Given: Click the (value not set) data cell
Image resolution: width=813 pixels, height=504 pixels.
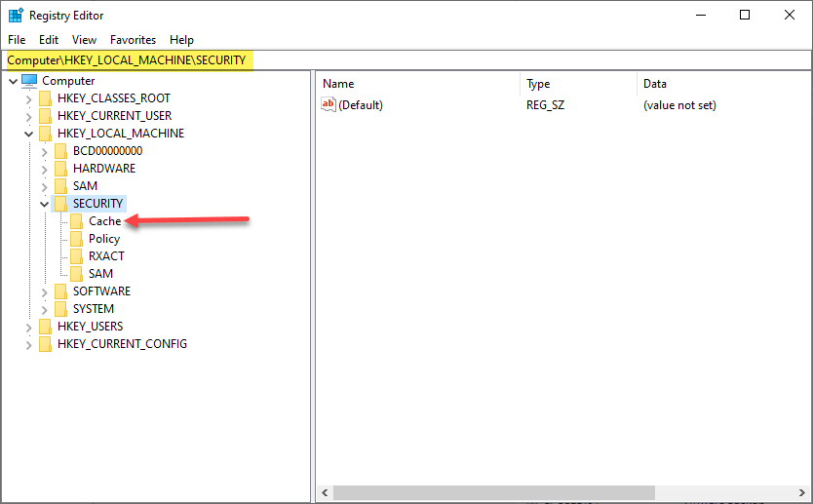Looking at the screenshot, I should pyautogui.click(x=679, y=105).
